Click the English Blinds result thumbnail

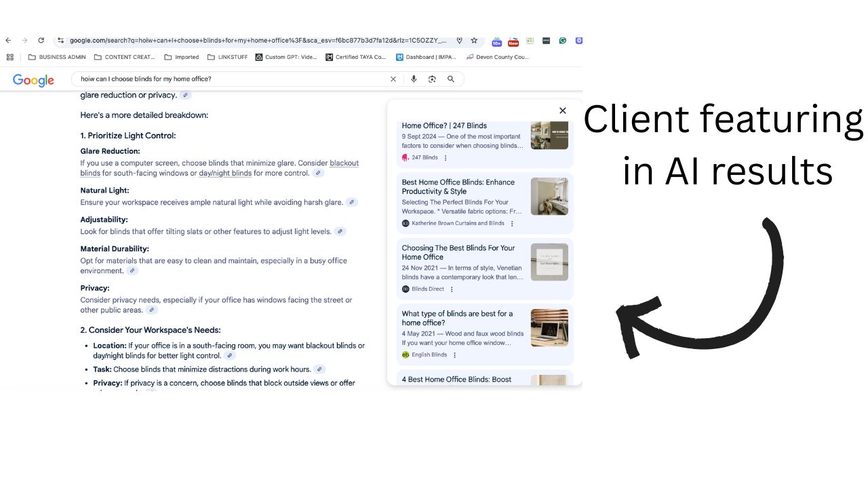coord(549,327)
